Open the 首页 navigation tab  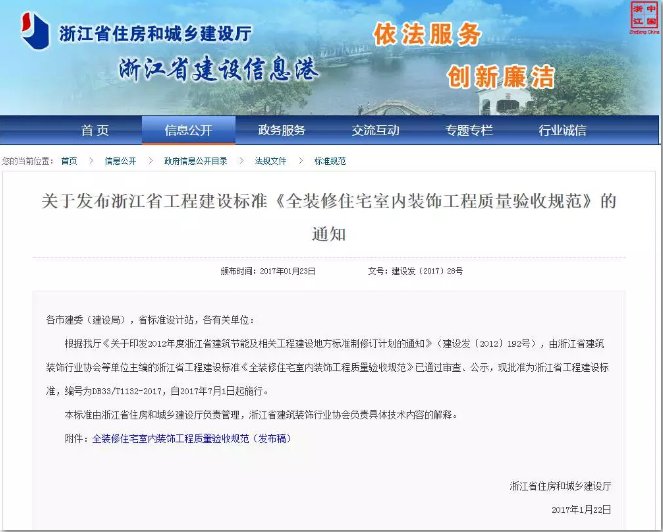95,130
